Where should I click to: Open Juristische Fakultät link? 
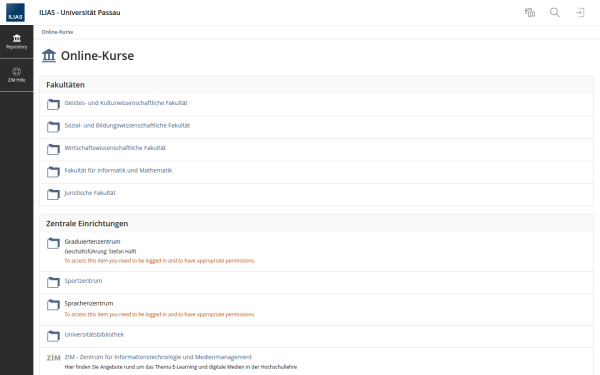point(90,193)
